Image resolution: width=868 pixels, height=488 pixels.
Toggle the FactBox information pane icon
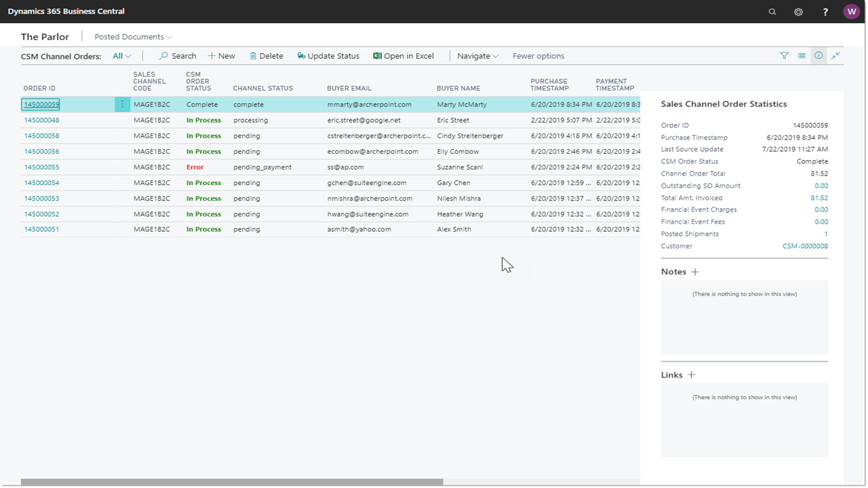coord(818,56)
